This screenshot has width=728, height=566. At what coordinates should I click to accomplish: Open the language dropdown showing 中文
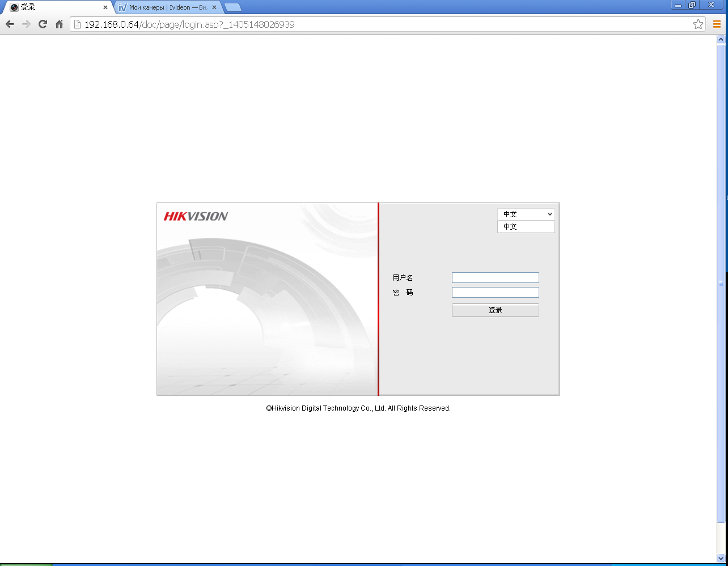pos(526,214)
